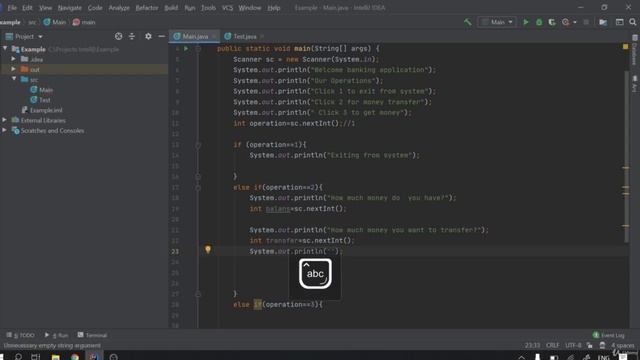
Task: Open the TODO tool window button
Action: point(20,335)
